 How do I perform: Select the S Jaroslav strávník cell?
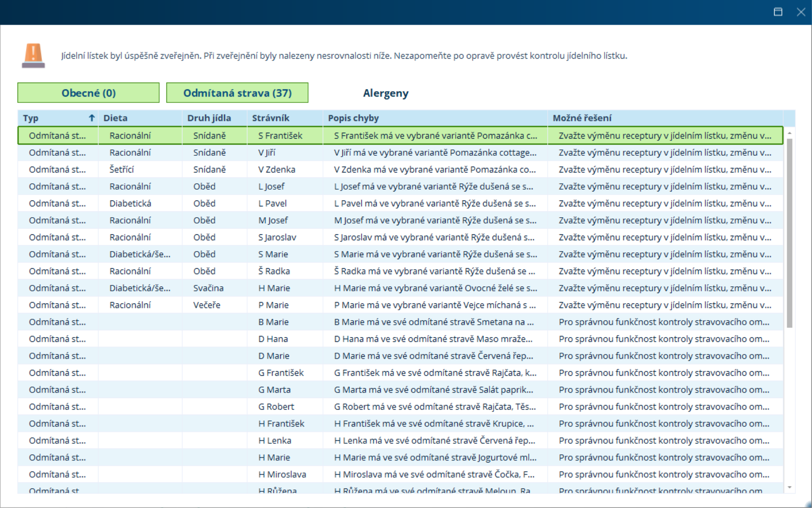(285, 237)
